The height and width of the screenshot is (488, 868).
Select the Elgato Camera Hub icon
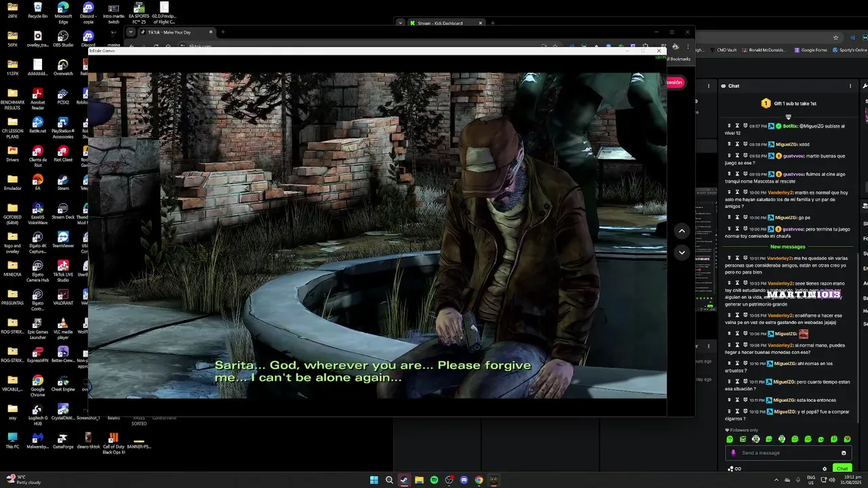pos(37,271)
